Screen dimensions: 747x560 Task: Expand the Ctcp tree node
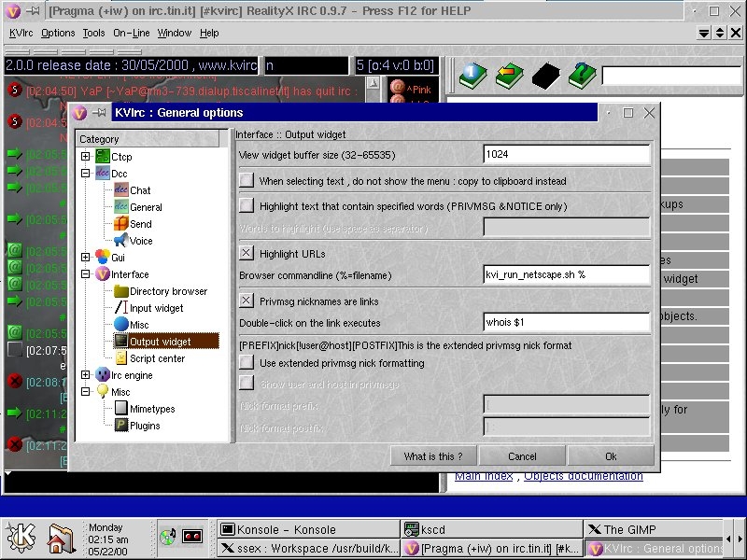[x=85, y=156]
